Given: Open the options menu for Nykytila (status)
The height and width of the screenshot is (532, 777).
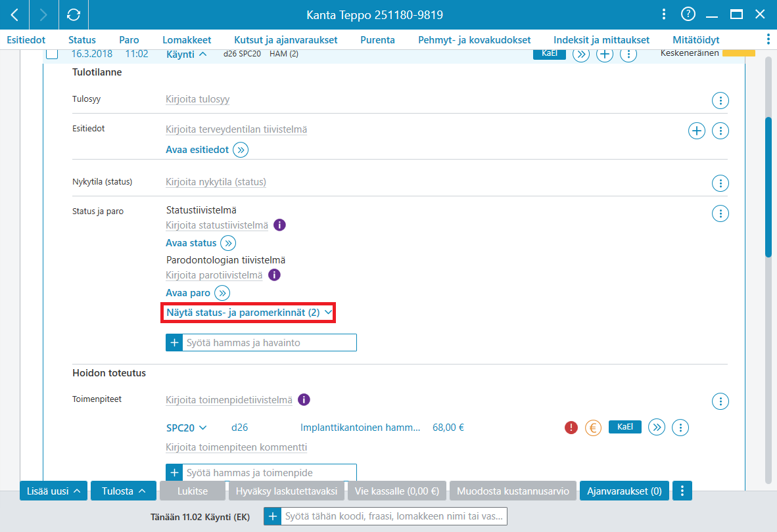Looking at the screenshot, I should click(720, 183).
